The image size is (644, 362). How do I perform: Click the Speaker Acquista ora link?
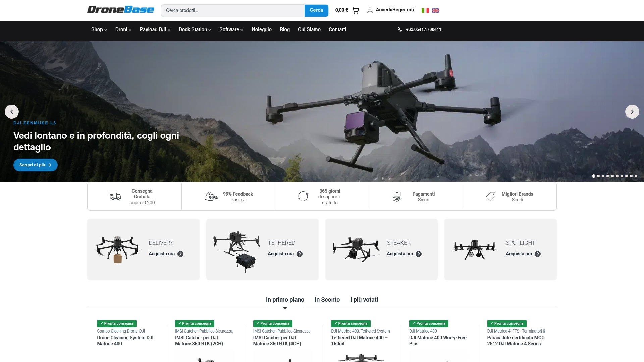tap(400, 254)
